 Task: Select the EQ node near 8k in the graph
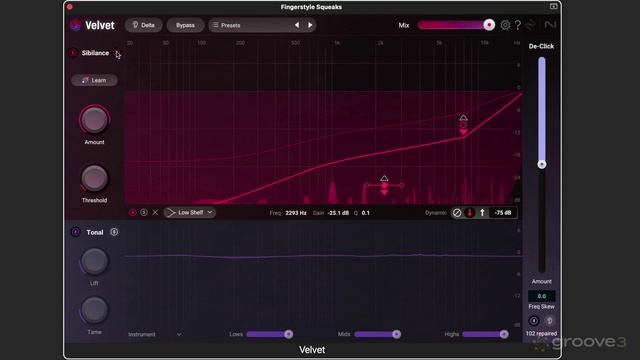coord(463,125)
